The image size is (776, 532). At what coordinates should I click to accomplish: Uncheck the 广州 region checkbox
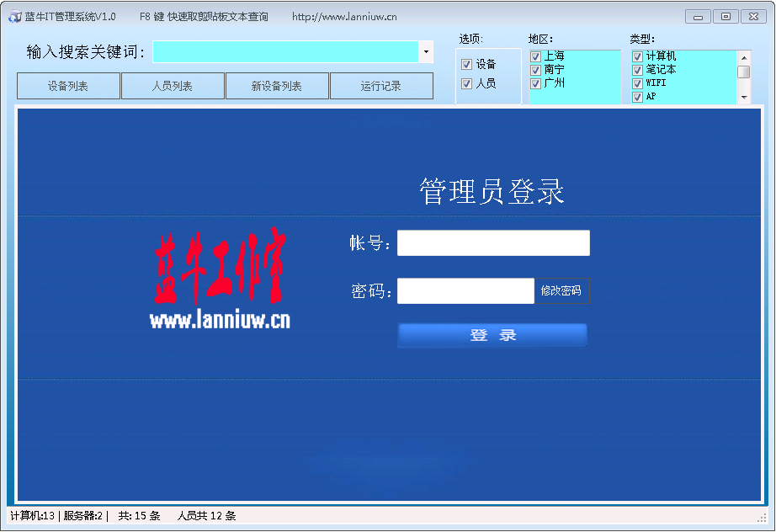pos(535,83)
